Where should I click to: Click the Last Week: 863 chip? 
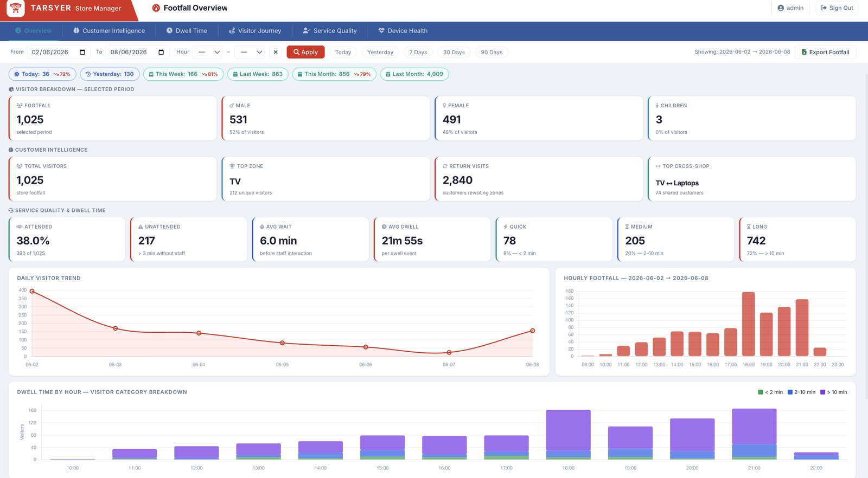coord(258,74)
